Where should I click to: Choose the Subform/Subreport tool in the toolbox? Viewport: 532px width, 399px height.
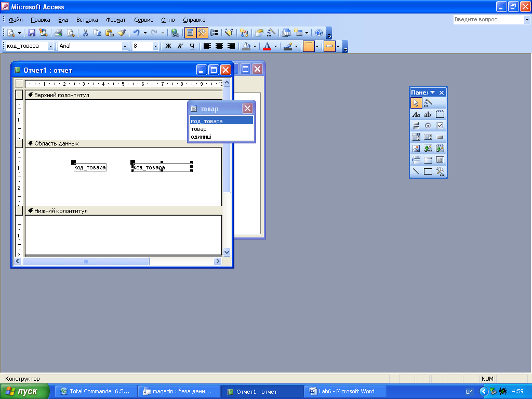(440, 160)
